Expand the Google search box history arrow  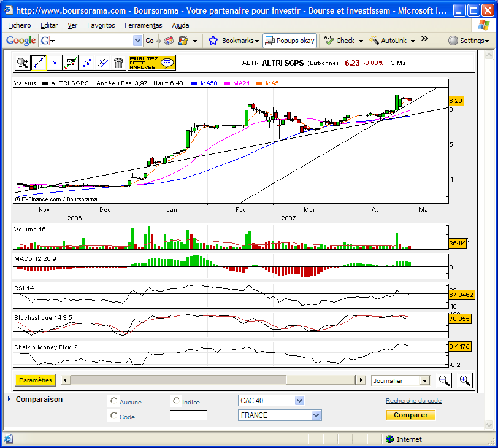click(x=137, y=41)
